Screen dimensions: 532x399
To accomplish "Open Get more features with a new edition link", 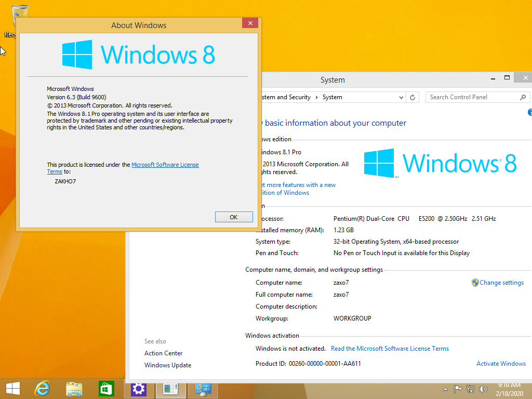I will 298,189.
